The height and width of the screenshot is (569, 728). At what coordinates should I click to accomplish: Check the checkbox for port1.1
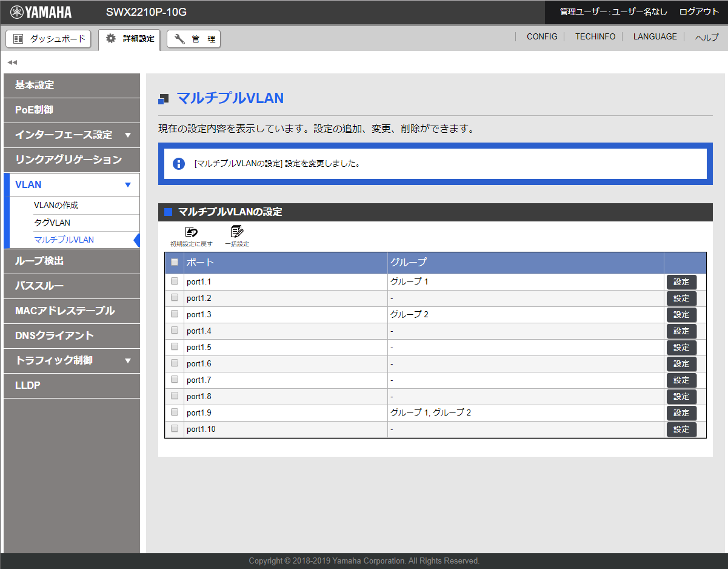point(174,281)
